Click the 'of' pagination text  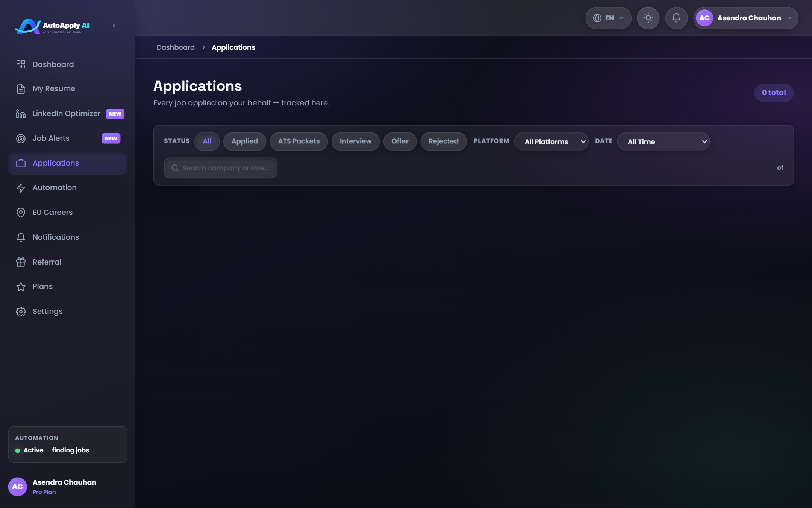click(780, 168)
